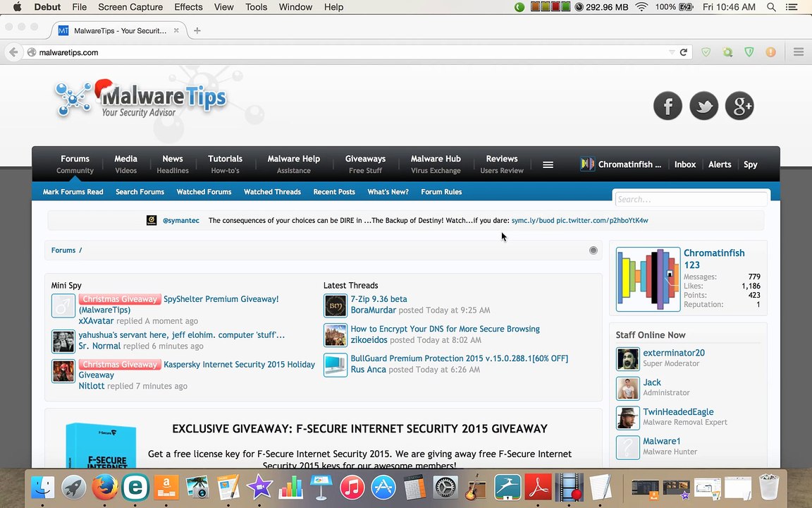
Task: Click the Search Forums link
Action: click(x=140, y=192)
